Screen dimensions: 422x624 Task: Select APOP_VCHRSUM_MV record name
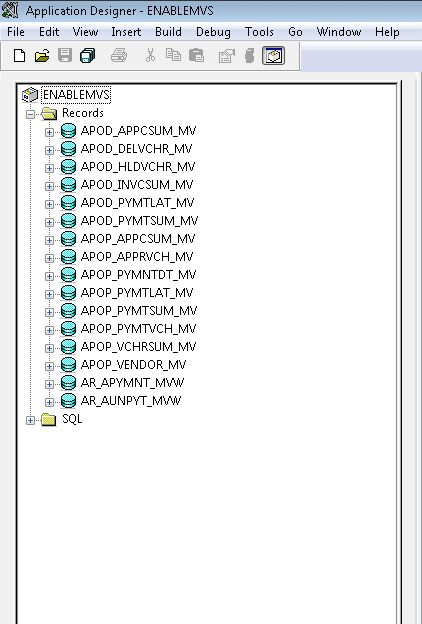click(138, 347)
